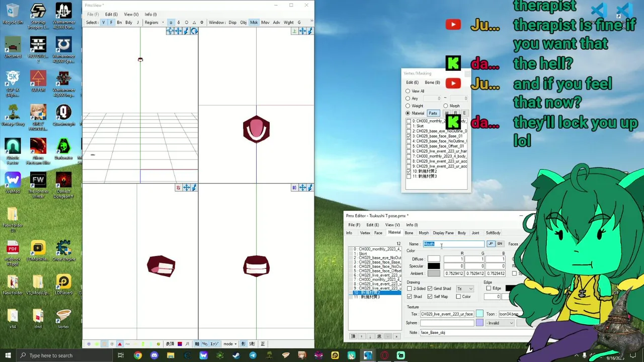
Task: Open the Diffuse color swatch
Action: coord(434,259)
